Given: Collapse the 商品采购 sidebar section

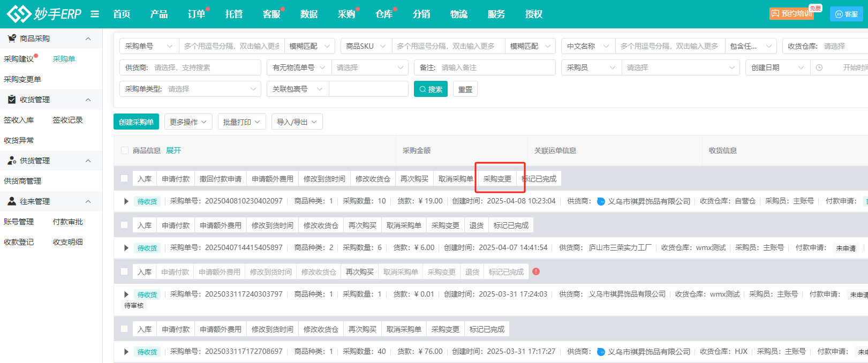Looking at the screenshot, I should point(88,39).
